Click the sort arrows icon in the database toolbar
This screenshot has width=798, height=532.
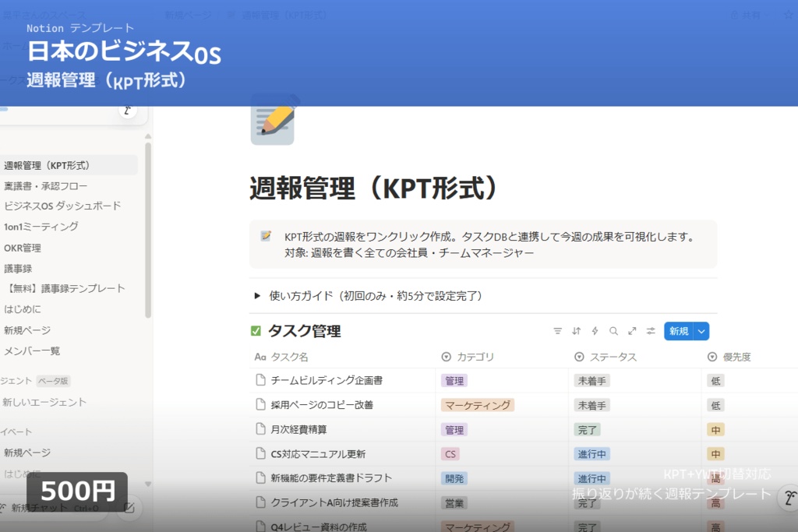[576, 331]
